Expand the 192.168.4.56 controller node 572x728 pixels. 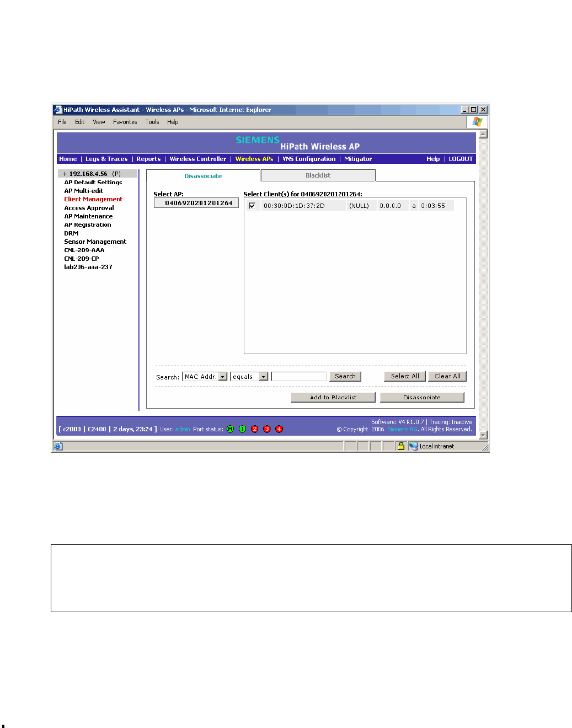65,174
